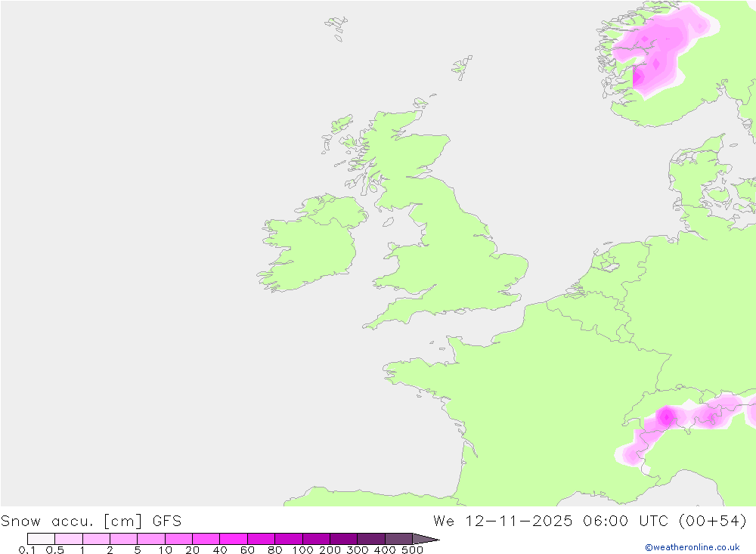Click the Shetland Islands on the map
This screenshot has width=756, height=554.
point(463,67)
